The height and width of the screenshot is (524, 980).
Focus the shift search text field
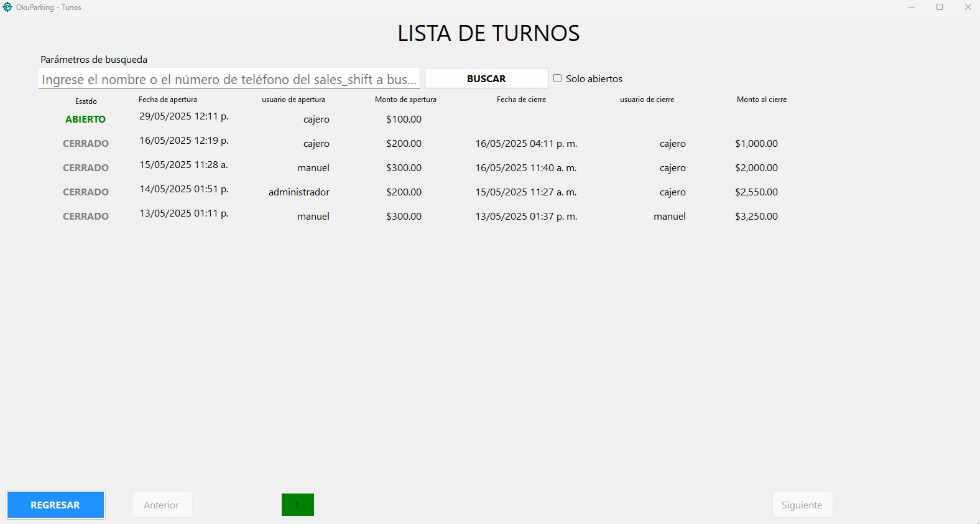pyautogui.click(x=229, y=79)
